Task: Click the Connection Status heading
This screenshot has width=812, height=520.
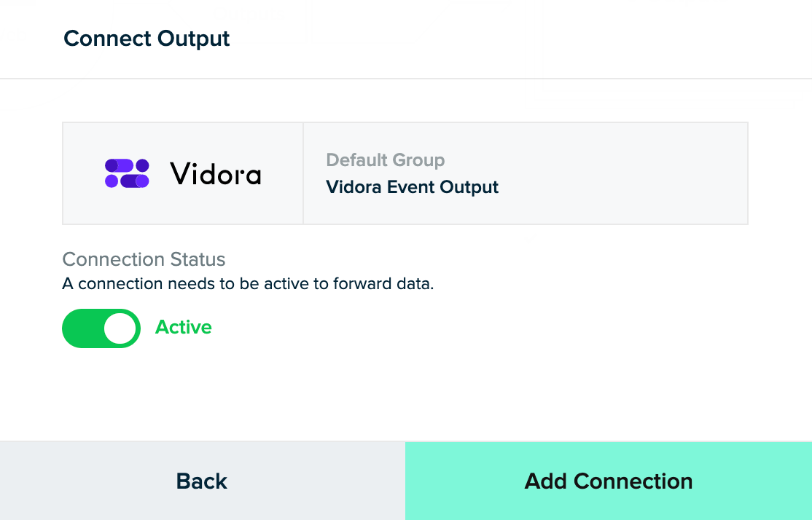Action: tap(144, 259)
